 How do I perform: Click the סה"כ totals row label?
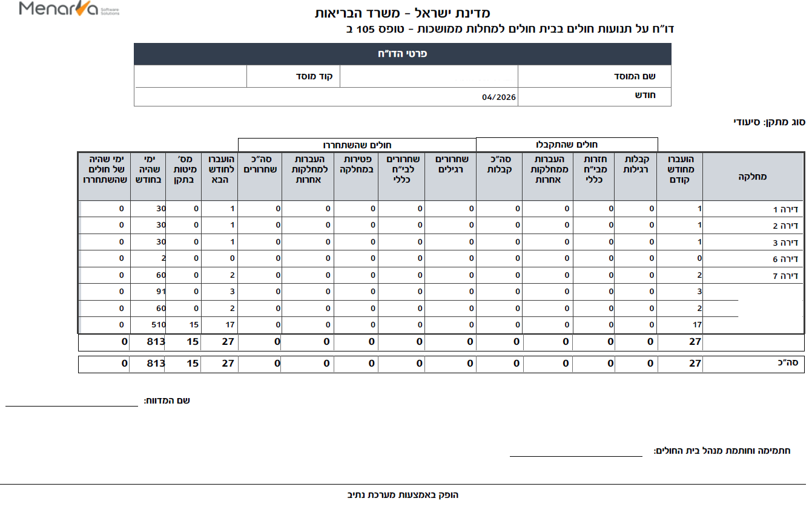[x=793, y=364]
